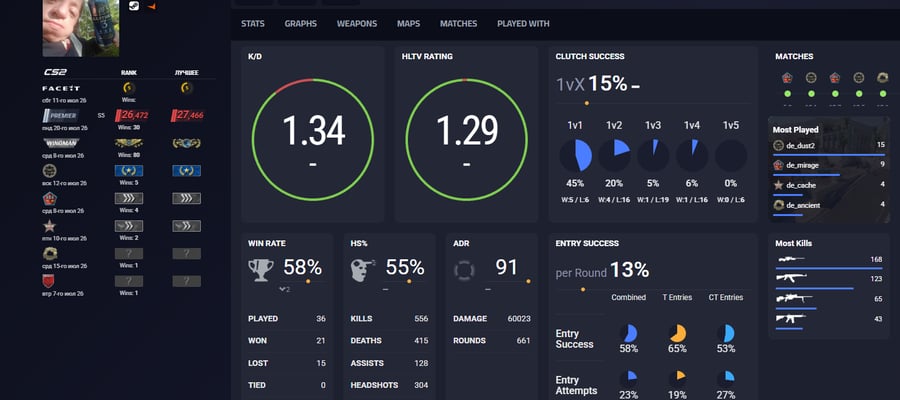This screenshot has height=400, width=900.
Task: Click the 1v1 clutch pie chart
Action: (575, 156)
